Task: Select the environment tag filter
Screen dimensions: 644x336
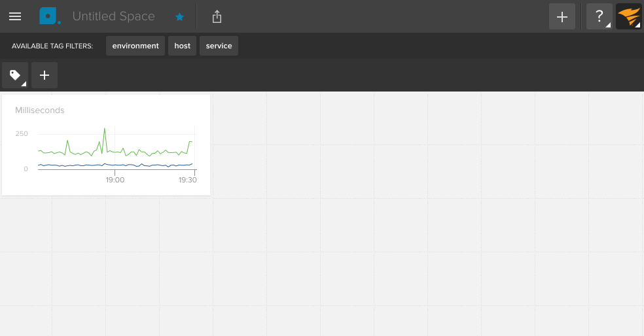Action: pos(135,46)
